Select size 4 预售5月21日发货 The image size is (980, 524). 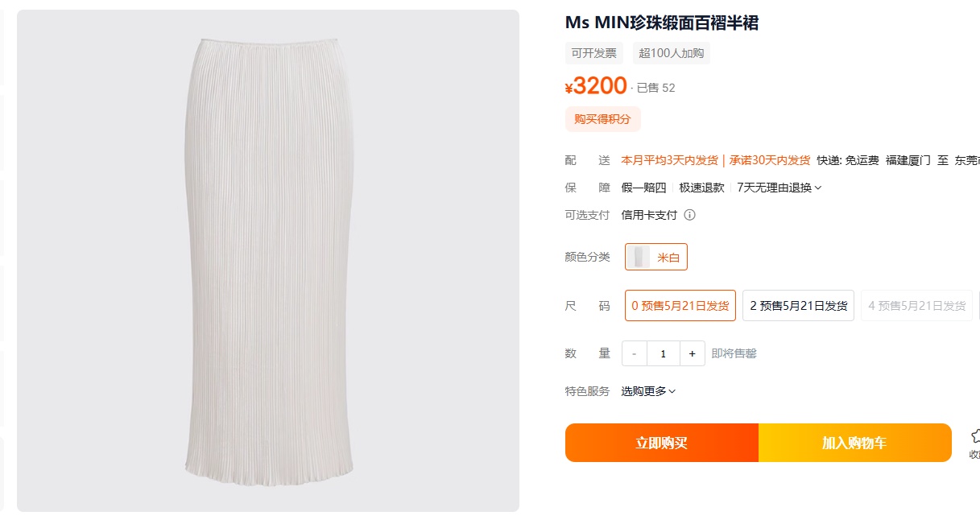(916, 306)
